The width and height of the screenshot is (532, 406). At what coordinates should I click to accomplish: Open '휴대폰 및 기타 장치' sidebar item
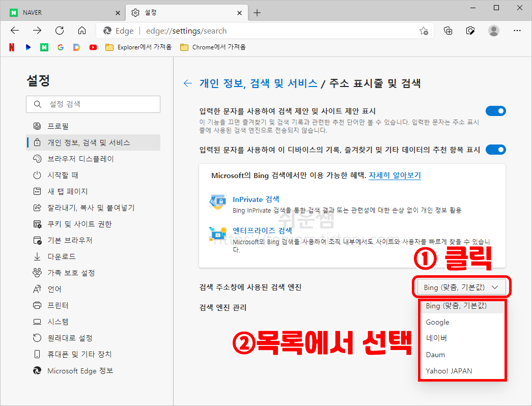(x=93, y=354)
